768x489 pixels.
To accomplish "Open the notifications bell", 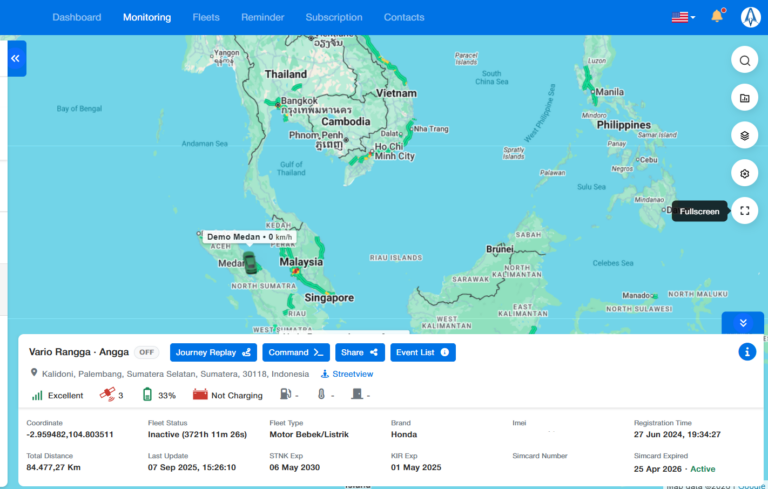I will (x=717, y=17).
